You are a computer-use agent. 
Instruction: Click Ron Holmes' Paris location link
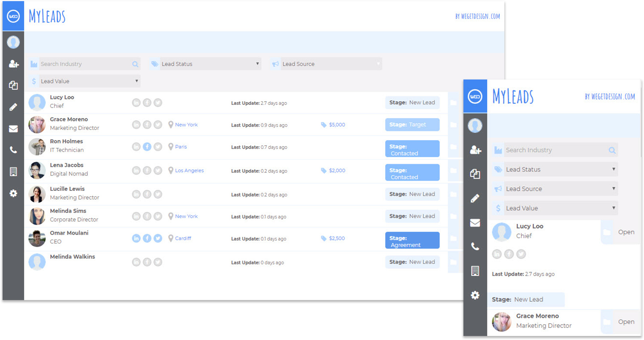[x=181, y=147]
